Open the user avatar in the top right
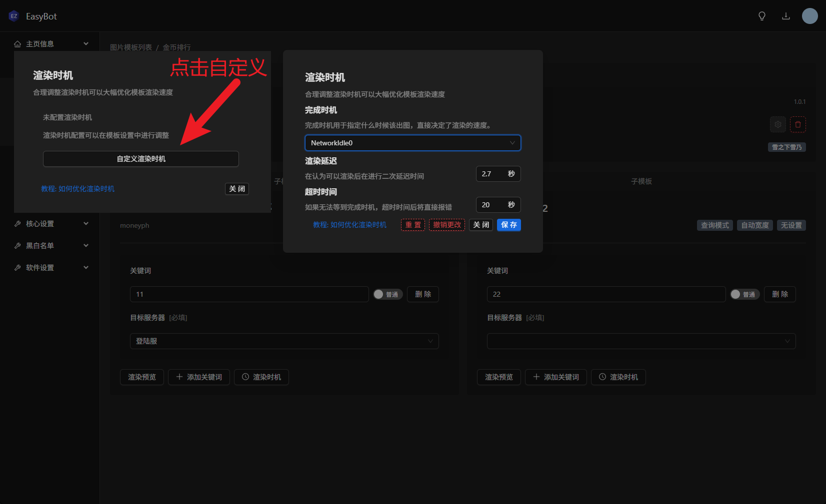This screenshot has width=826, height=504. coord(809,16)
